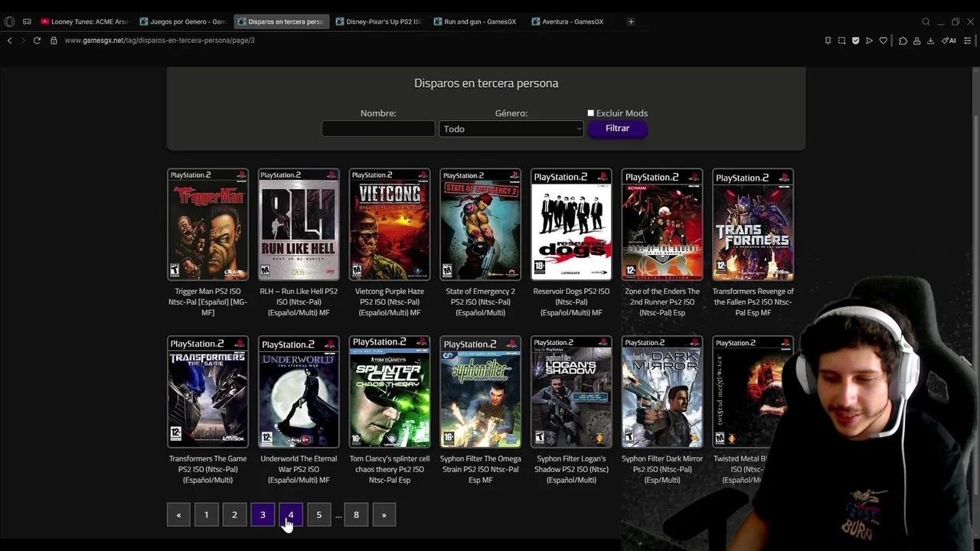
Task: Click the site security lock icon
Action: point(54,41)
